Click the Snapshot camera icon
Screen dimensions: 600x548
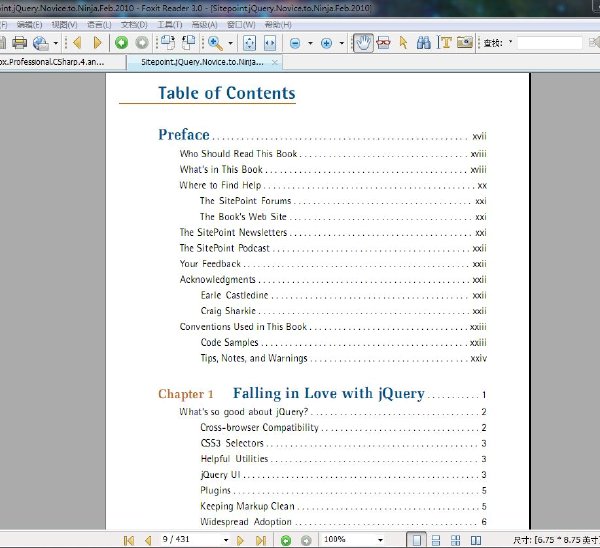tap(465, 42)
